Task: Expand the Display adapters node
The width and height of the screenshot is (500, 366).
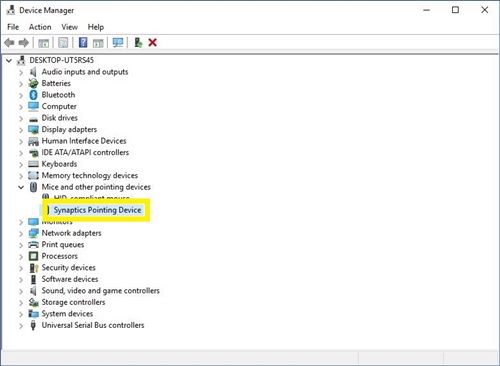Action: tap(21, 130)
